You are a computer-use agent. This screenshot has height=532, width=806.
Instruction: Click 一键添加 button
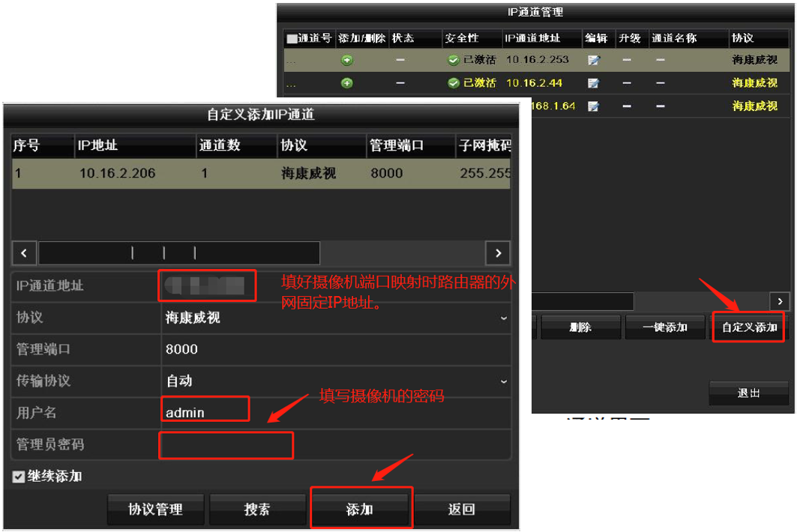pyautogui.click(x=664, y=327)
